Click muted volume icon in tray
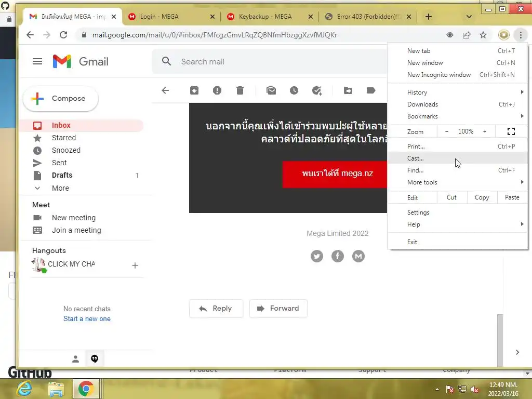532x399 pixels. pos(475,390)
